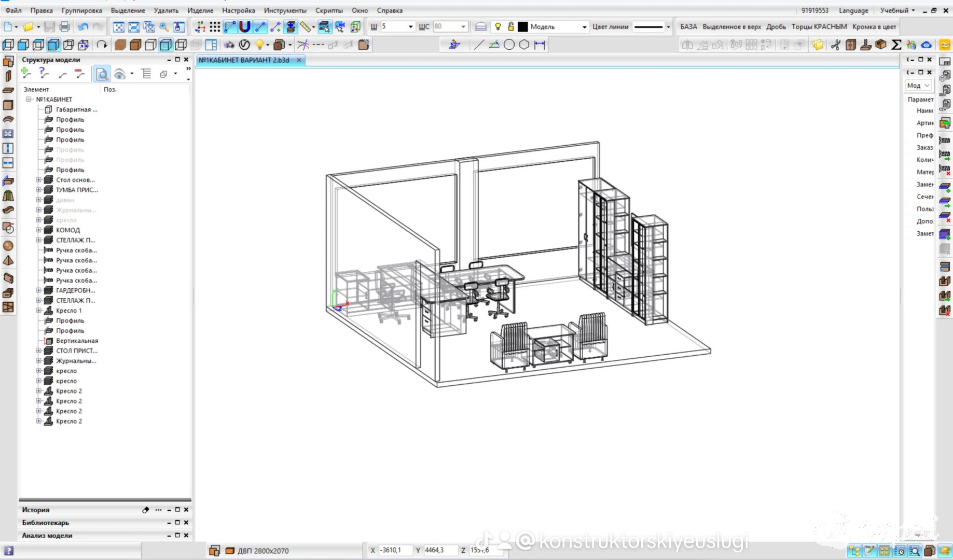953x560 pixels.
Task: Click the line style preview sample
Action: pos(648,26)
